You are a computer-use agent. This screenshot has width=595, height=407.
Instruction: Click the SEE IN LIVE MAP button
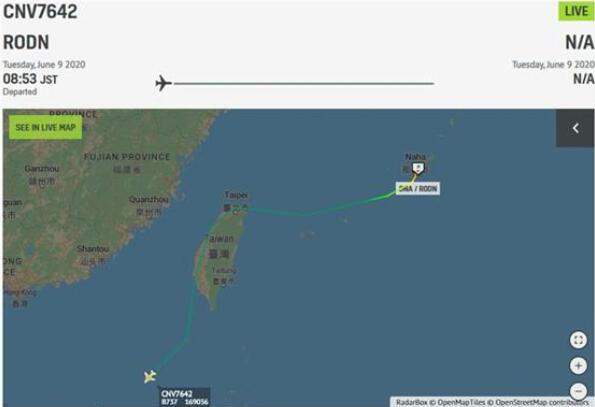click(46, 127)
